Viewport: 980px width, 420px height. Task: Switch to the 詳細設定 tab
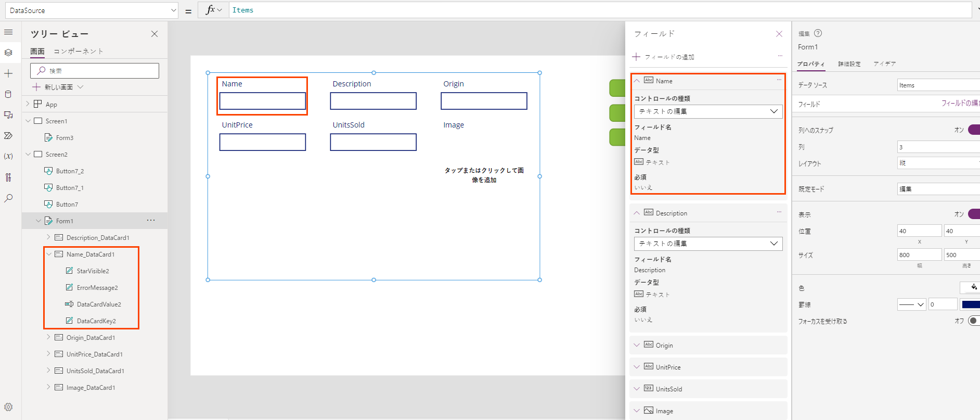pos(849,63)
